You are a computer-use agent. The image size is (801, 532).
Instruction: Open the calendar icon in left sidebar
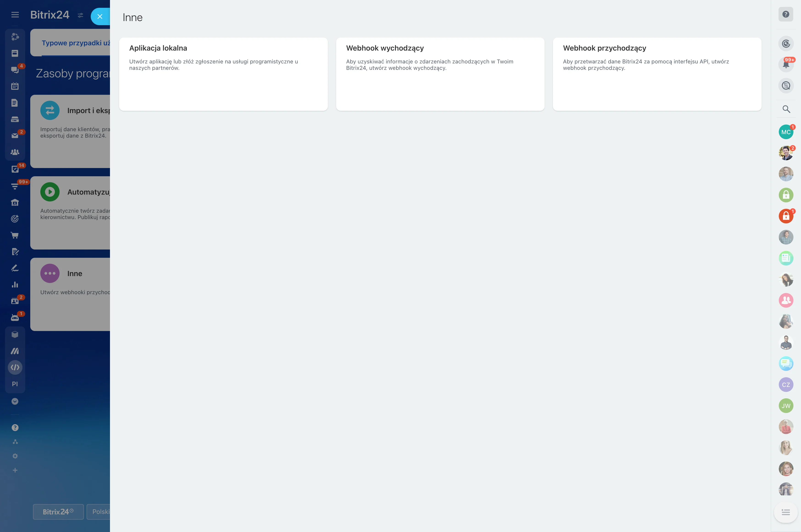tap(15, 86)
